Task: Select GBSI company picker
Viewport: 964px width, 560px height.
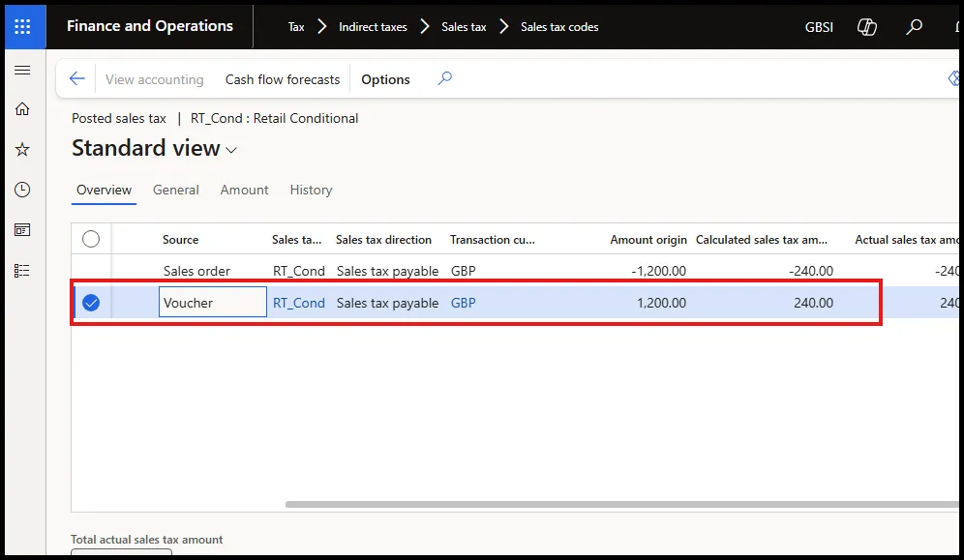Action: (x=819, y=27)
